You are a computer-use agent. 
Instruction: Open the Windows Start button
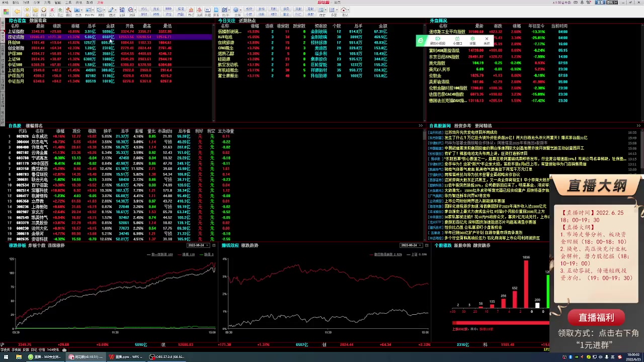pyautogui.click(x=6, y=357)
